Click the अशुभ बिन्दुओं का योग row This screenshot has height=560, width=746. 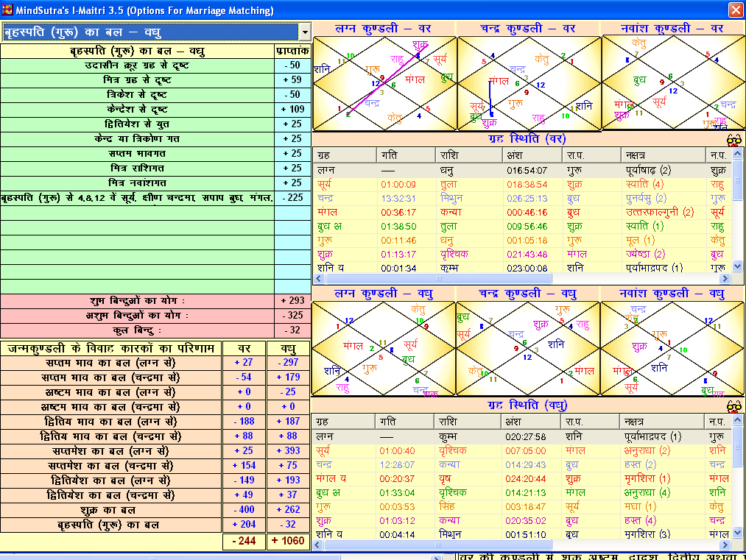coord(155,316)
